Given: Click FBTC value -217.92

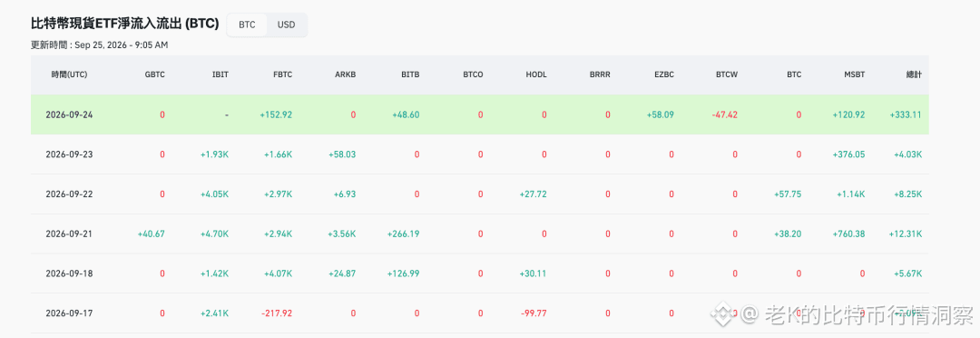Looking at the screenshot, I should click(276, 313).
